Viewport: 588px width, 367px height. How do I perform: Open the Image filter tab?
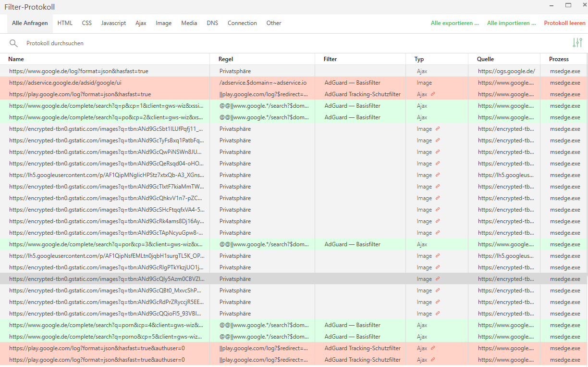(164, 23)
